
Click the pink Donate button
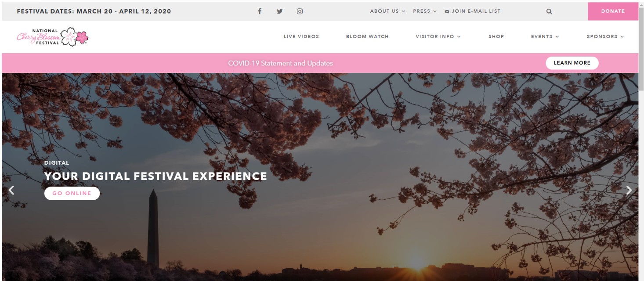coord(613,11)
